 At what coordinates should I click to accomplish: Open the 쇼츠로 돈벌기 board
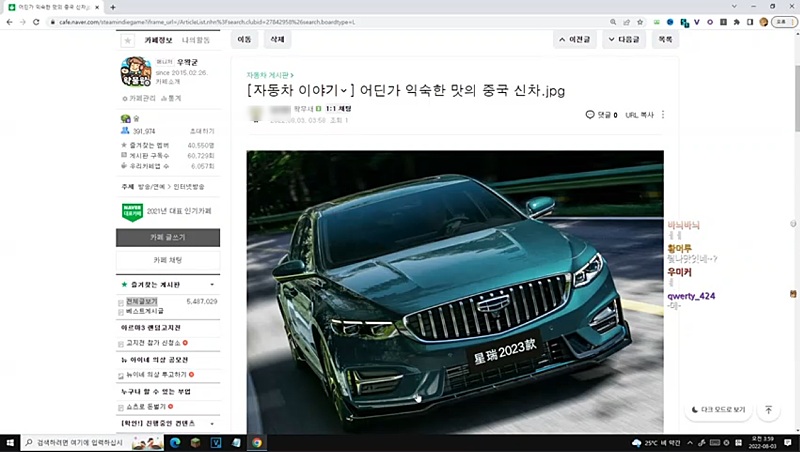[x=146, y=407]
